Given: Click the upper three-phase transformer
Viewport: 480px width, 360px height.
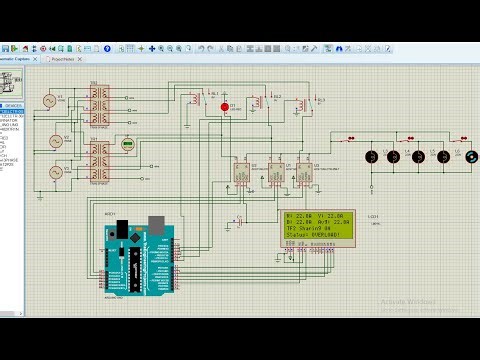Looking at the screenshot, I should [x=100, y=106].
